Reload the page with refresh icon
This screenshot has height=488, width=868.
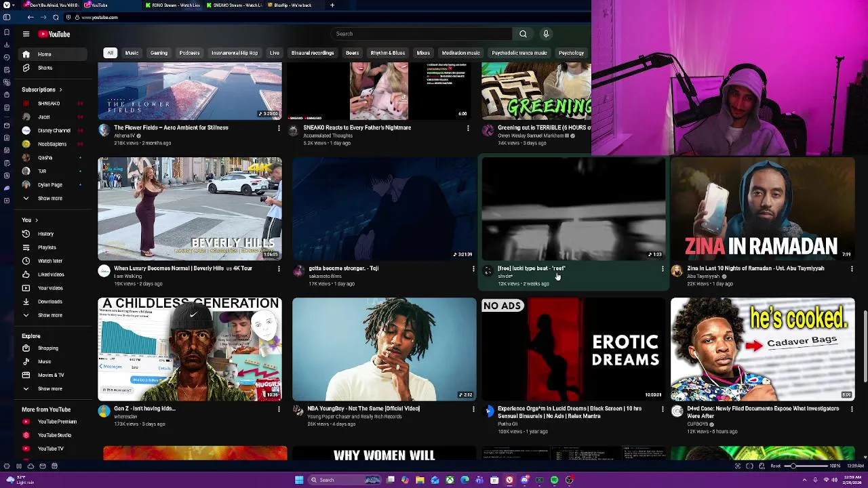(56, 17)
